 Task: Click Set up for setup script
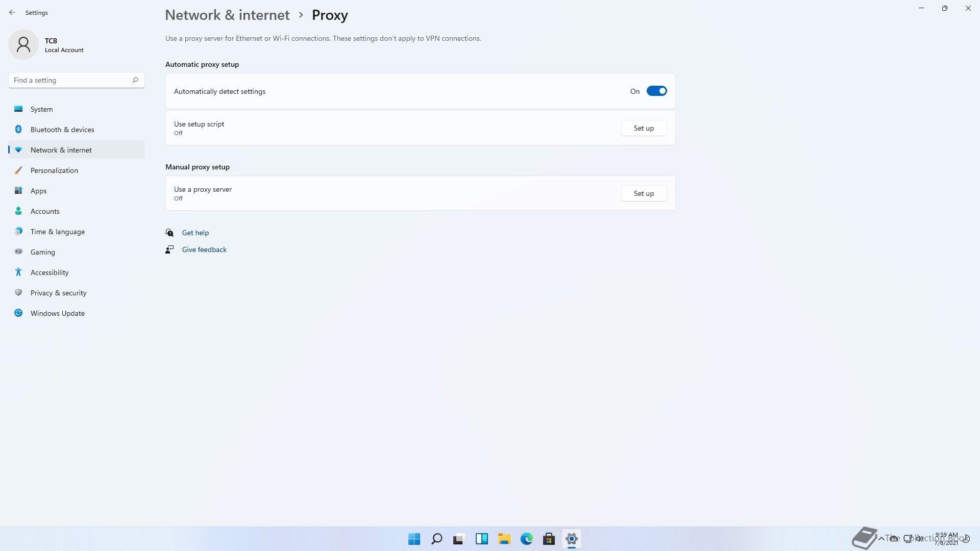[644, 128]
